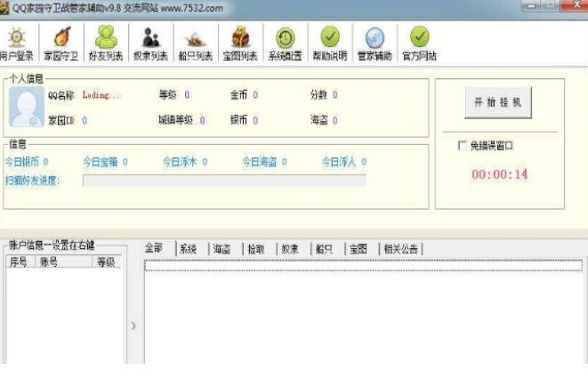Select the 家园守卫 flame icon

(x=61, y=44)
